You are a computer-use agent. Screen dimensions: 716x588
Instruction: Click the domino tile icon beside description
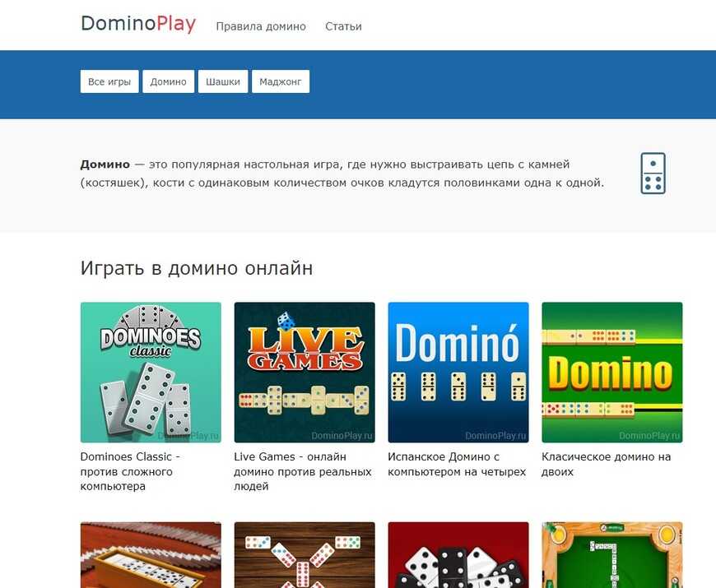pos(653,174)
